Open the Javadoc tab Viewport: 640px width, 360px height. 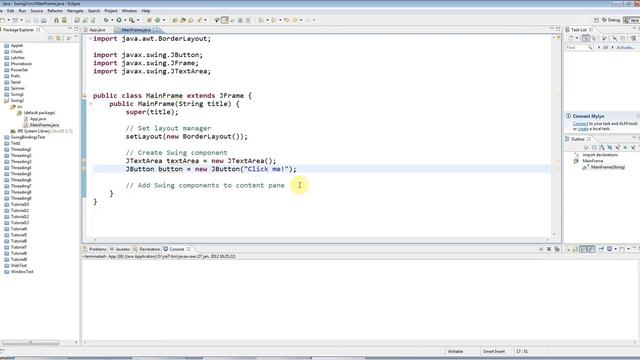[x=120, y=249]
